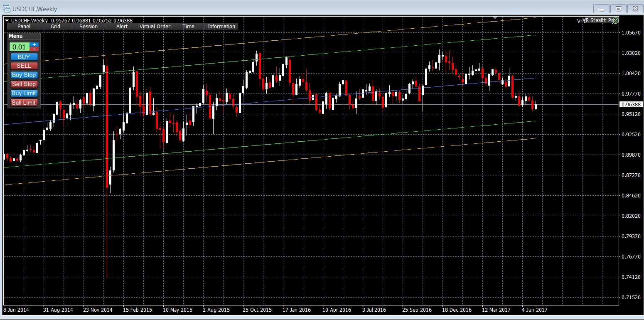
Task: Place a Buy Limit order
Action: [24, 94]
